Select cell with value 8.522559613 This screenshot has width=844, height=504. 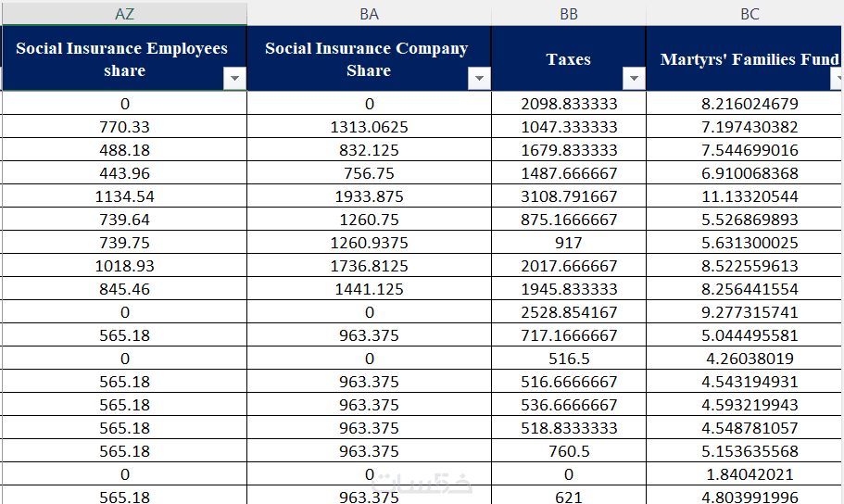pos(745,266)
